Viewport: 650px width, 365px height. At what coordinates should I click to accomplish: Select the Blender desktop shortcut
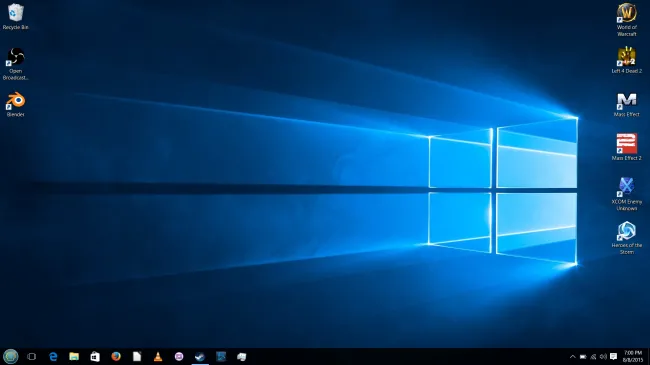click(15, 104)
